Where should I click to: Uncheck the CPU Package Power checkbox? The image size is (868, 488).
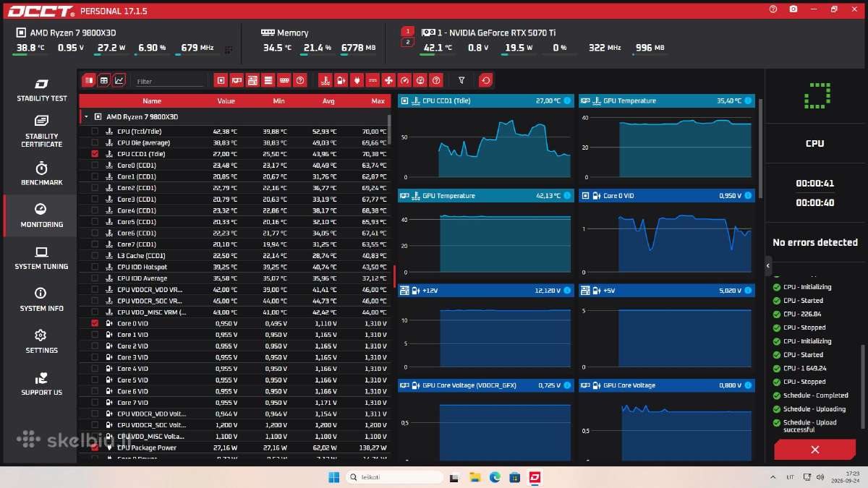(95, 448)
